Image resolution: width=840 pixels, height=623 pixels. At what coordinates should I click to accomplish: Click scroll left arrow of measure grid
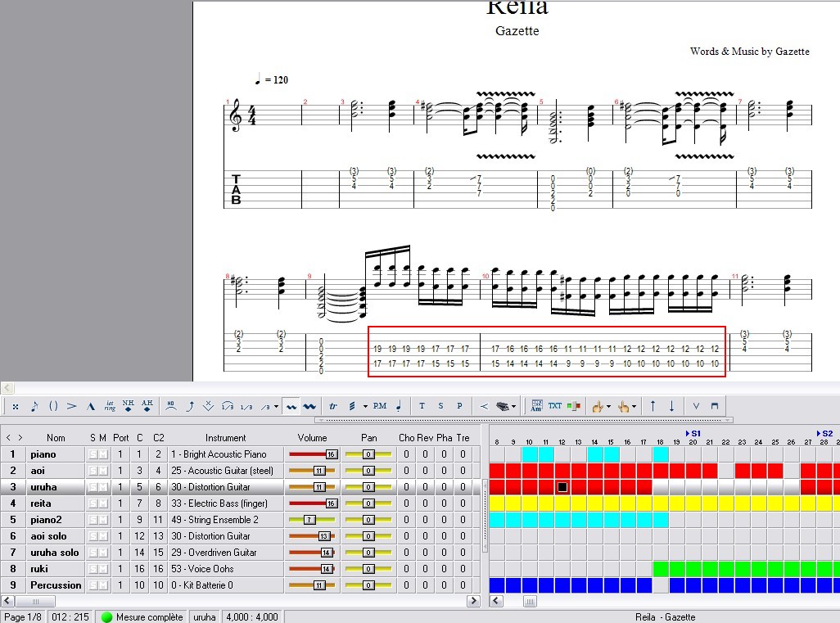coord(497,601)
